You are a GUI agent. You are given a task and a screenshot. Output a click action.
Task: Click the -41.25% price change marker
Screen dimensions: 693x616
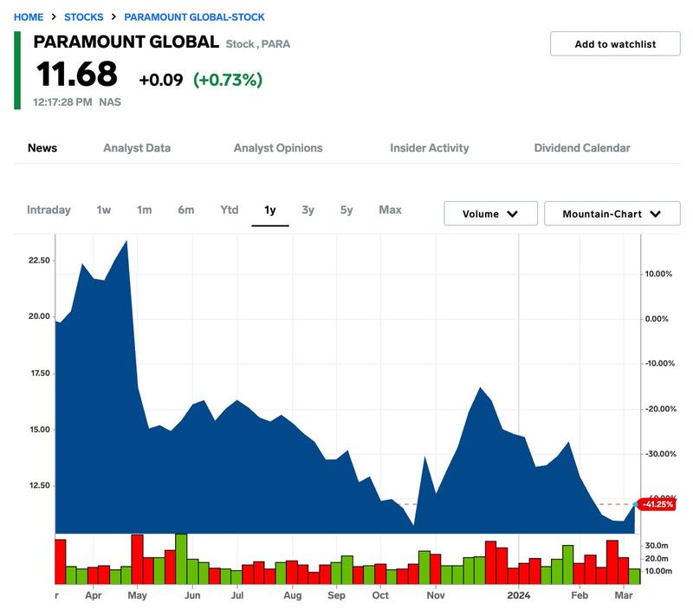point(657,504)
